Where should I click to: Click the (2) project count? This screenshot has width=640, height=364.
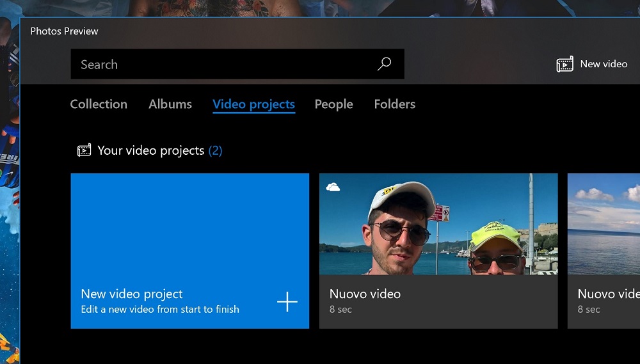pos(215,150)
